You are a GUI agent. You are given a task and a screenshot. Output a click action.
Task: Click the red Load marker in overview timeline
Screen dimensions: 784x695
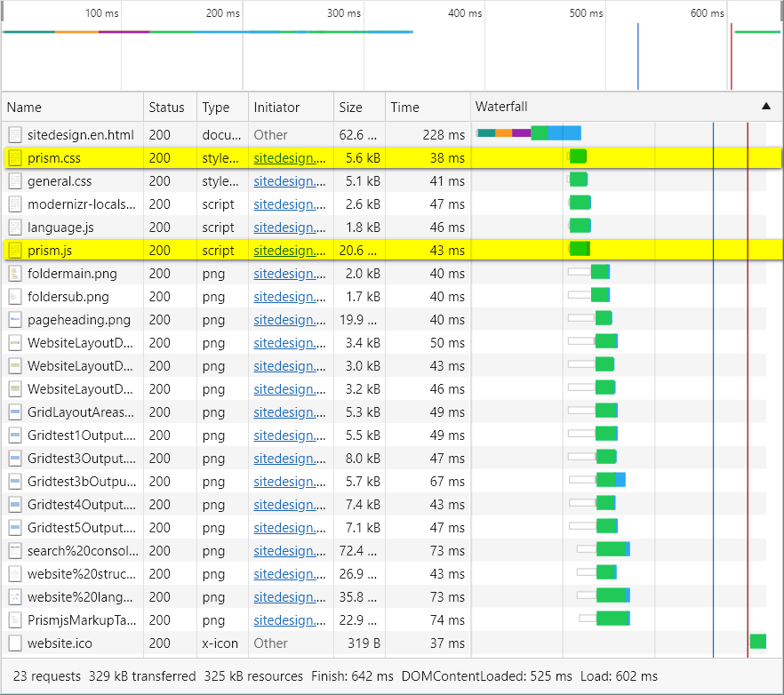(x=731, y=56)
